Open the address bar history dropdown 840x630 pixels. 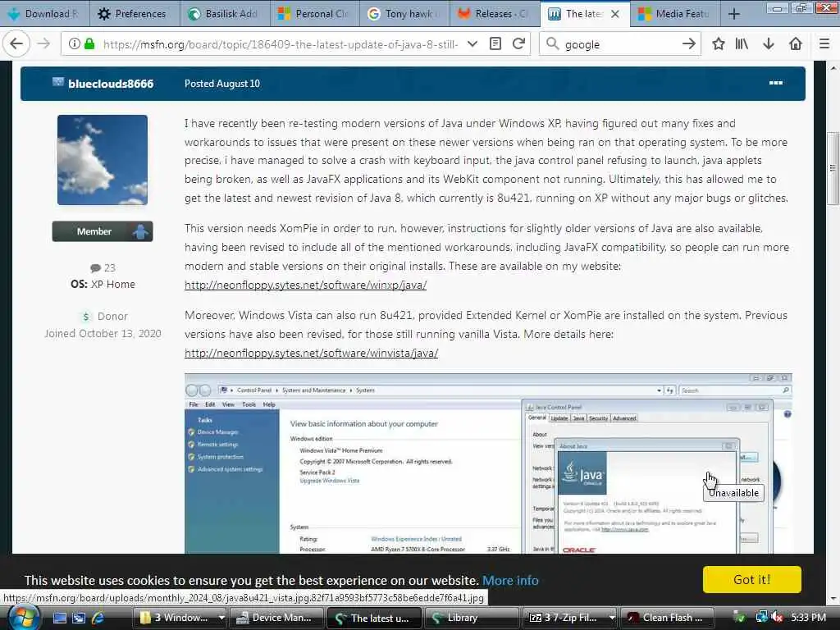pyautogui.click(x=472, y=44)
